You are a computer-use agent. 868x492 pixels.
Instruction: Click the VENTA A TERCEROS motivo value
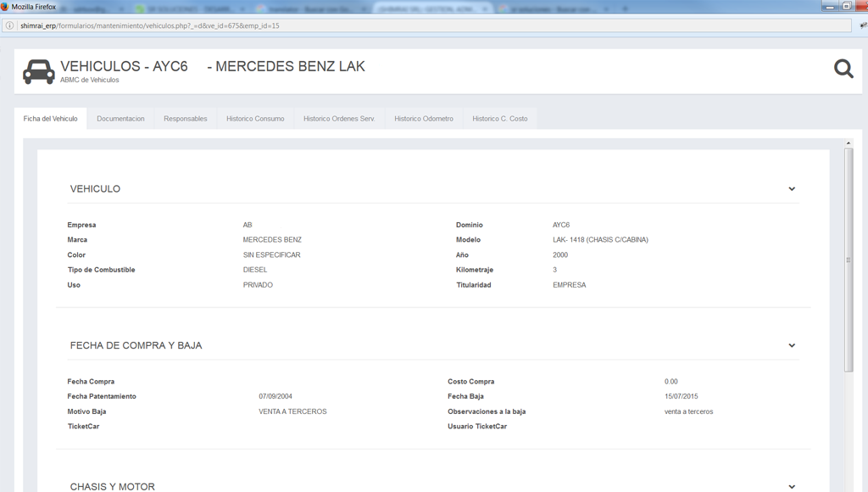click(x=292, y=411)
